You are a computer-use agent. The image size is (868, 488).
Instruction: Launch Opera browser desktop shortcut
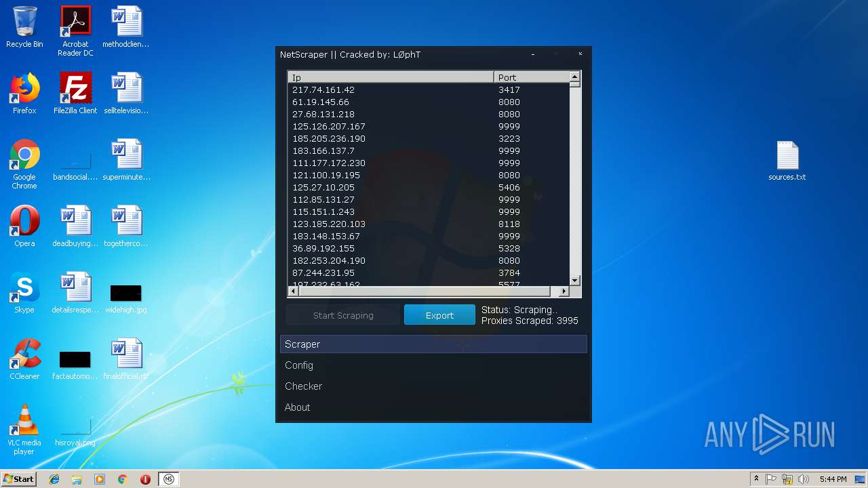click(x=24, y=226)
